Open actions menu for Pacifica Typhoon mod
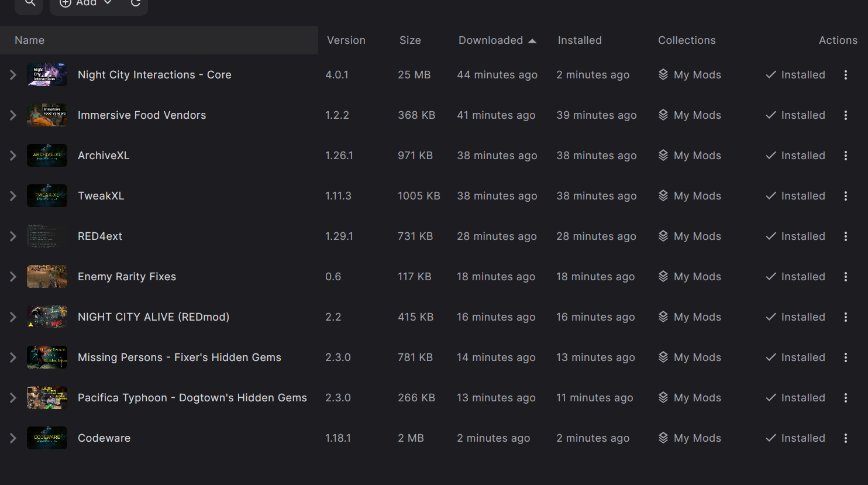This screenshot has height=485, width=868. coord(846,398)
